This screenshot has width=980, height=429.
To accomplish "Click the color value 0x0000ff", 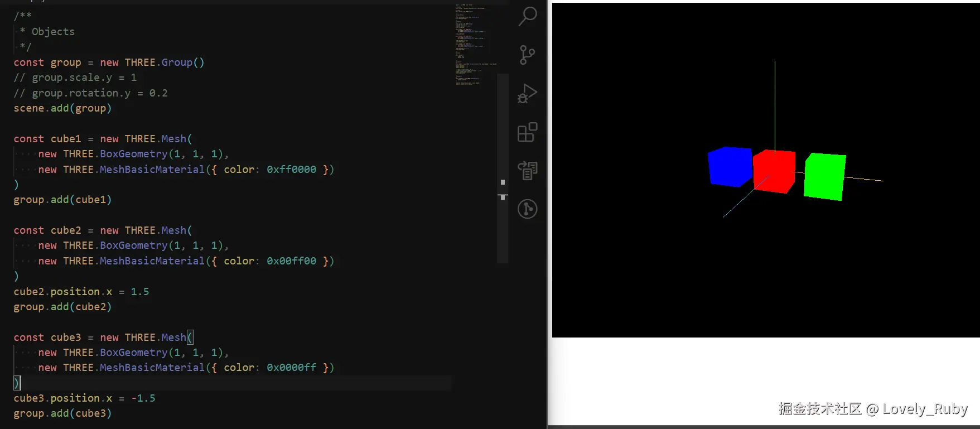I will coord(292,368).
